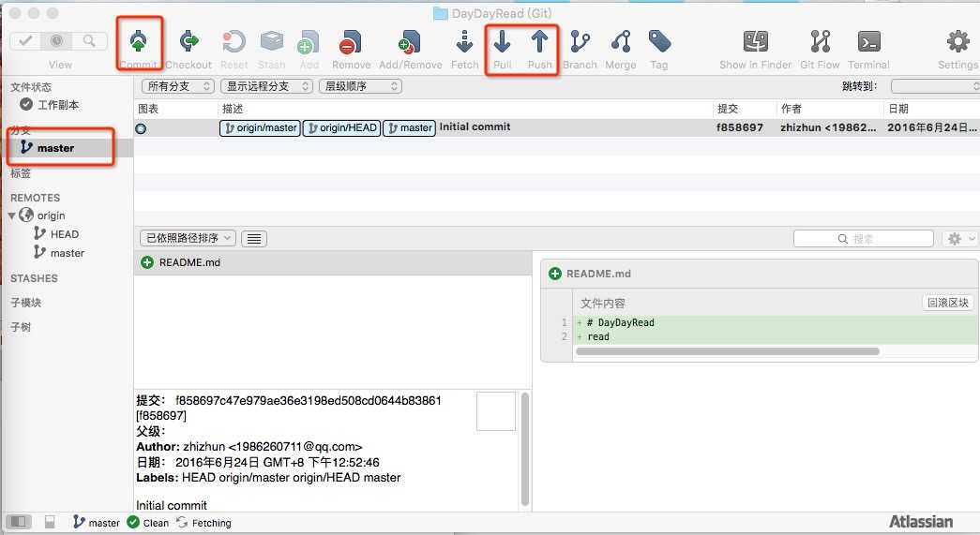Open repository Settings gear
The width and height of the screenshot is (980, 535).
click(x=957, y=42)
